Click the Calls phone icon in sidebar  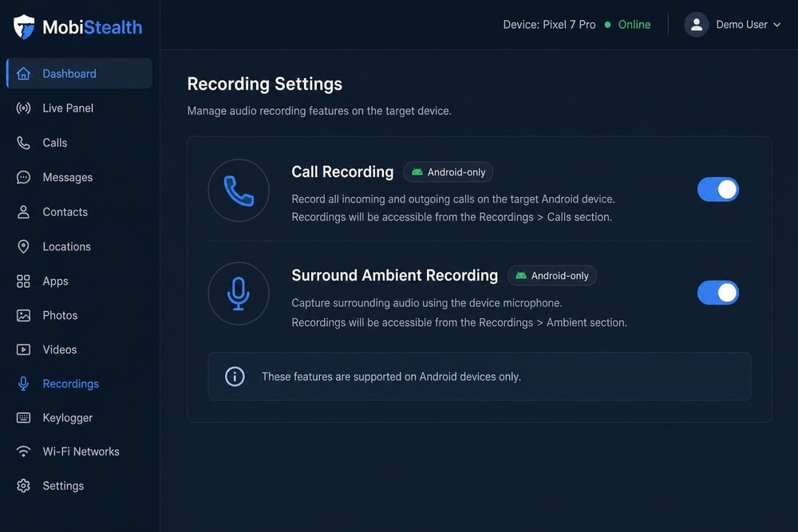coord(23,143)
